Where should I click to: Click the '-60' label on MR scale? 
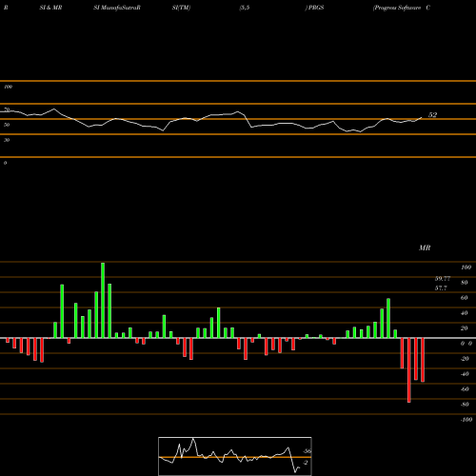pos(465,389)
